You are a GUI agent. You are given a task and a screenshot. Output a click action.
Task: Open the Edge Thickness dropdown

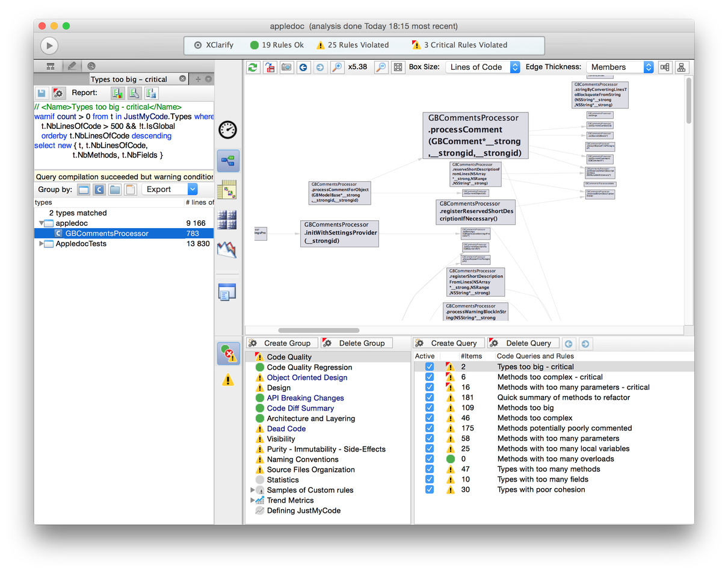tap(620, 67)
